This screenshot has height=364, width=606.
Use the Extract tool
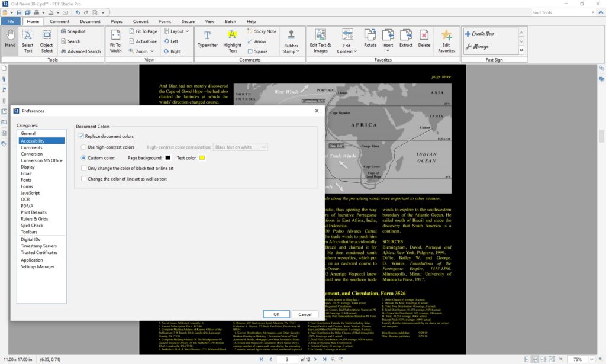tap(405, 38)
